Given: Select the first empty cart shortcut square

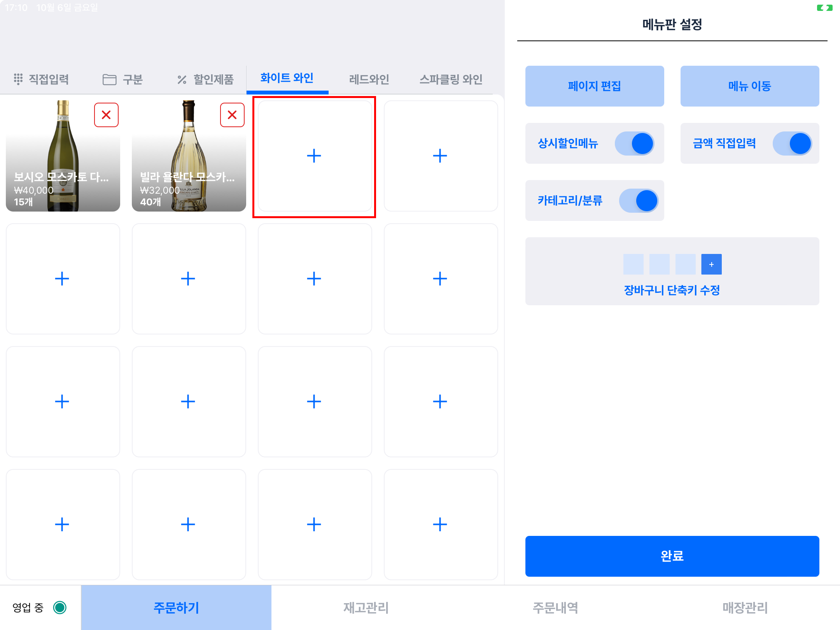Looking at the screenshot, I should pyautogui.click(x=633, y=264).
